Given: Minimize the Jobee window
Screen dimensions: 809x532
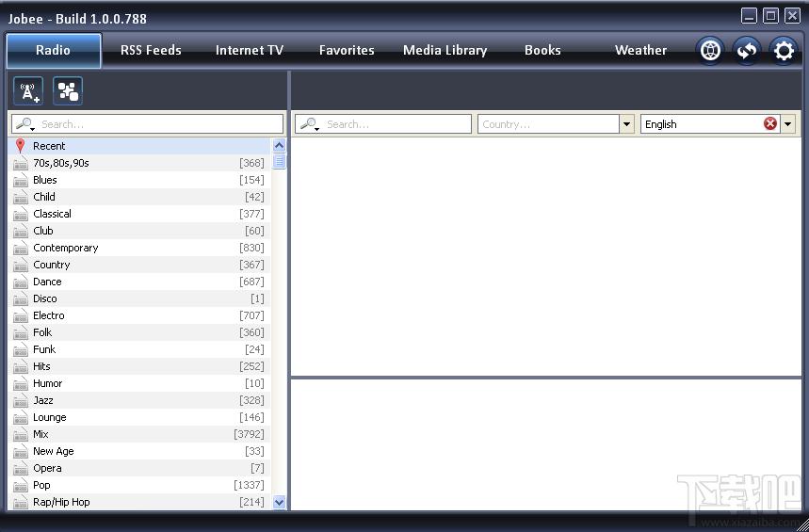Looking at the screenshot, I should 749,16.
